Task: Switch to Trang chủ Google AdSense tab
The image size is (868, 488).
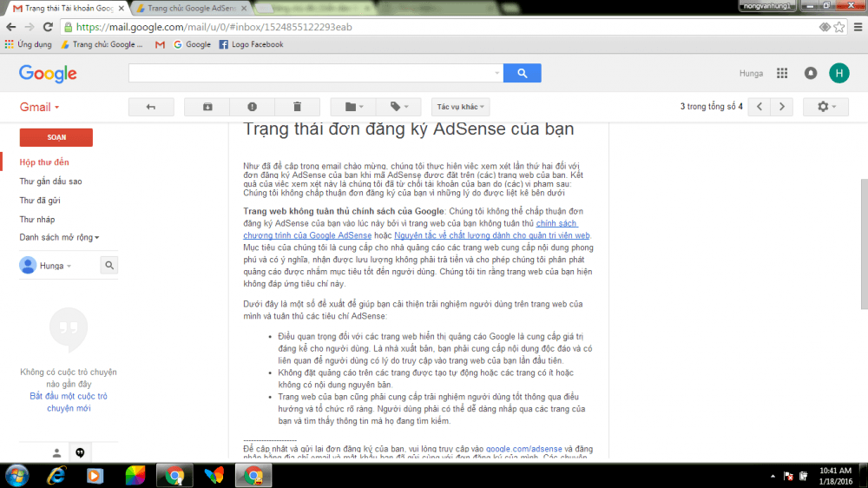Action: coord(192,9)
